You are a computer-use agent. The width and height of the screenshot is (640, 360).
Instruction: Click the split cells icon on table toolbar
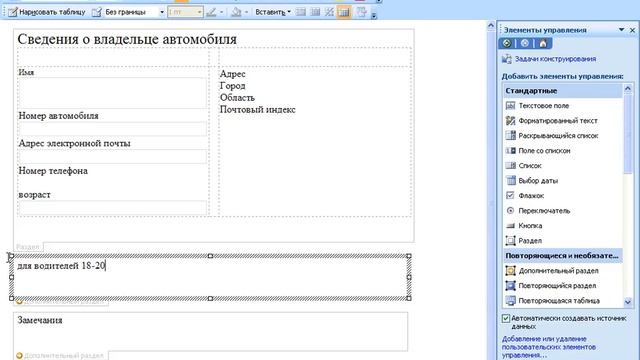tap(329, 12)
